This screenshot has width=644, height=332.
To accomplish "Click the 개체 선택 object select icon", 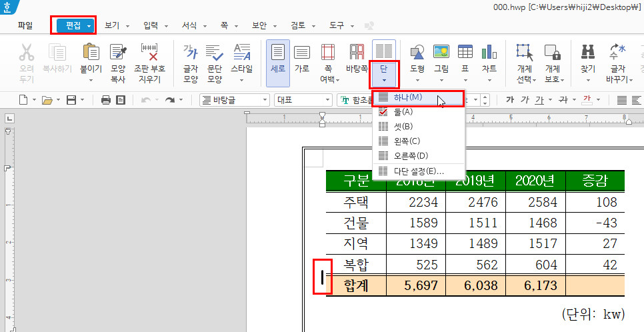I will pyautogui.click(x=524, y=53).
